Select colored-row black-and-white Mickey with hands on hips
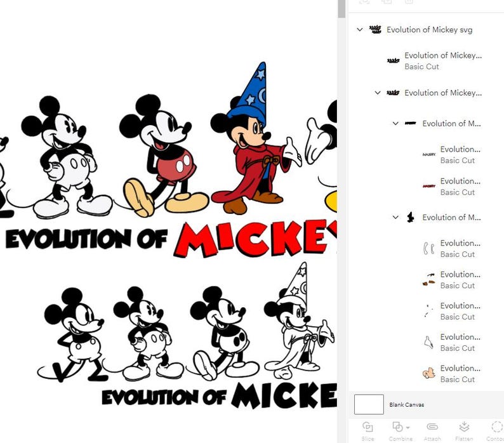 [x=66, y=157]
